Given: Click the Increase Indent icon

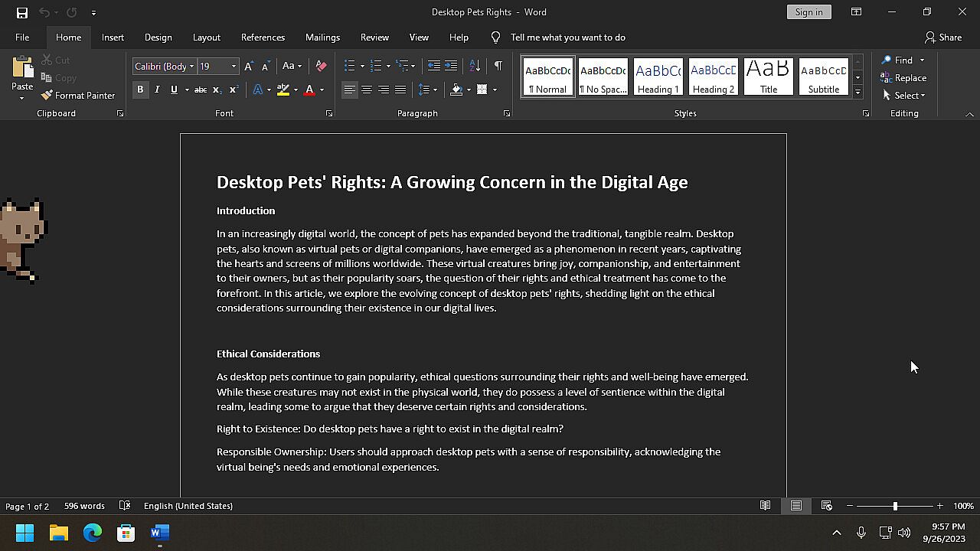Looking at the screenshot, I should 451,66.
